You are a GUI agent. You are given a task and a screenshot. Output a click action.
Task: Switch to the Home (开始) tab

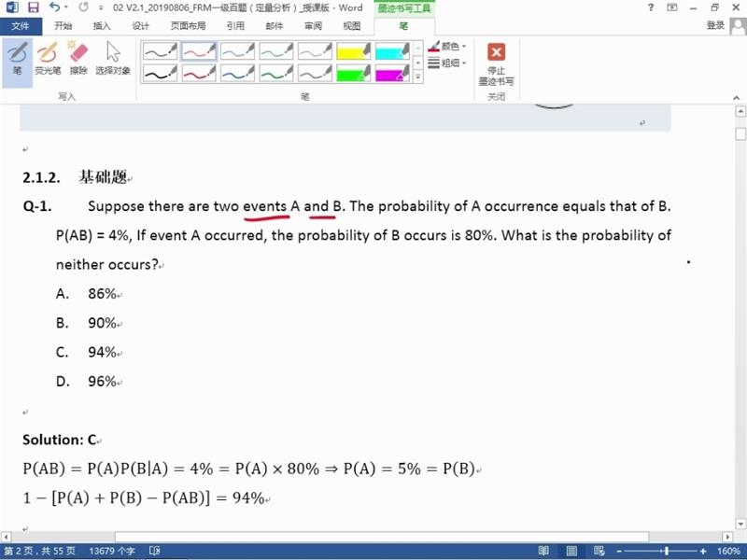(x=63, y=26)
